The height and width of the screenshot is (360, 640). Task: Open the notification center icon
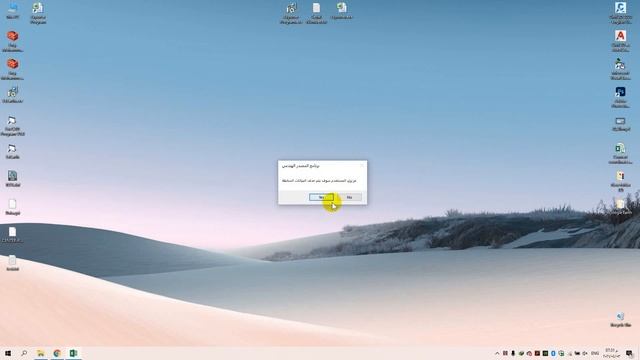[629, 353]
